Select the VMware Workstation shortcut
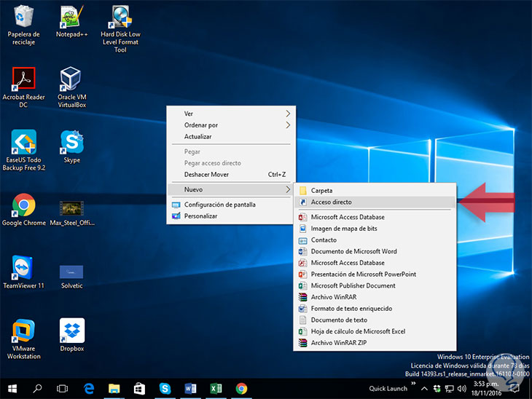Viewport: 532px width, 399px height. coord(23,331)
